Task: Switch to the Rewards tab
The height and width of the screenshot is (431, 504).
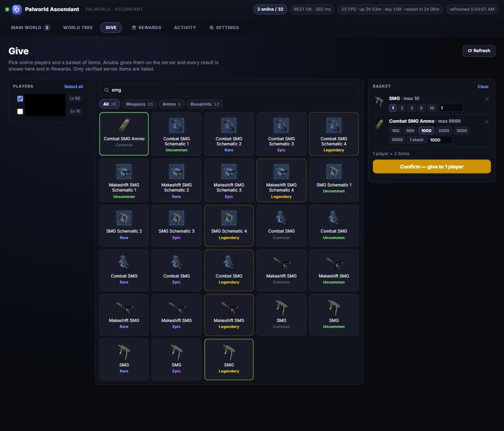Action: point(147,28)
